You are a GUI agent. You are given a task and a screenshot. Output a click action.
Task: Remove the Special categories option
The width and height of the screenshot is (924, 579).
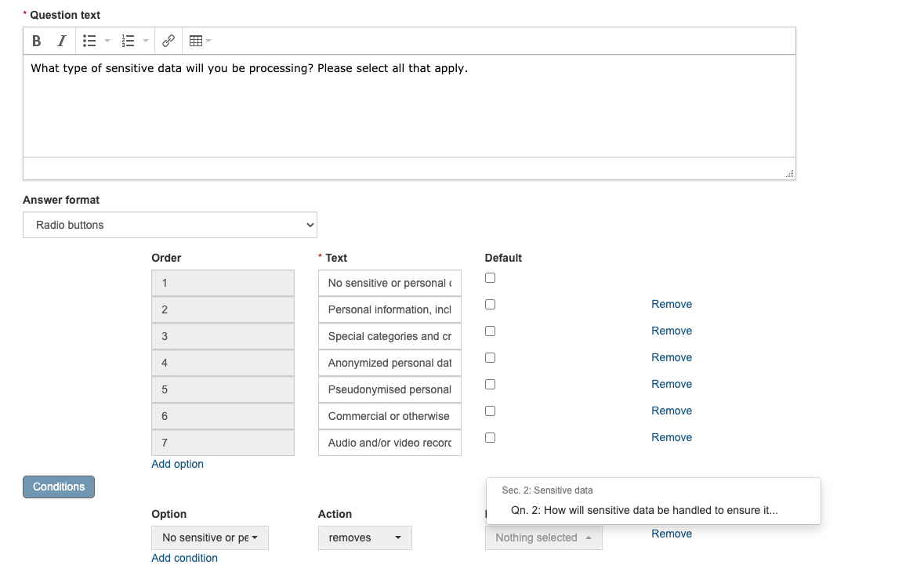pos(672,331)
